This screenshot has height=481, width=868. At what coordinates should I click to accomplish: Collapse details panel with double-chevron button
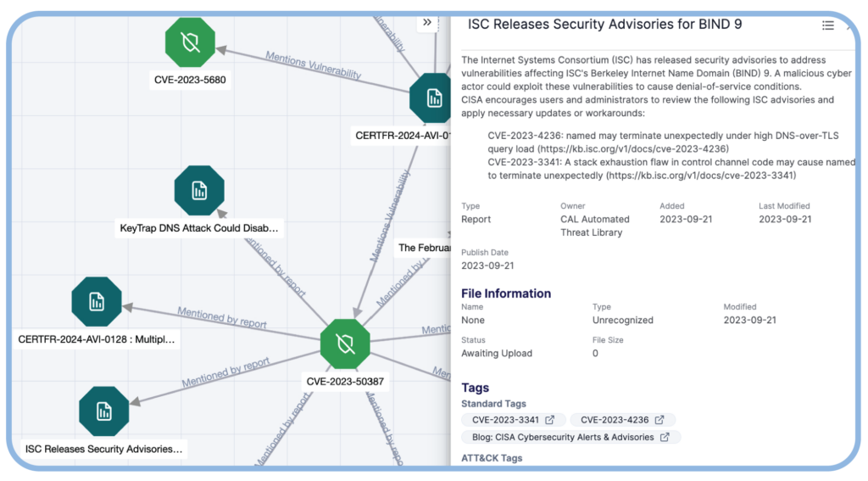coord(427,23)
